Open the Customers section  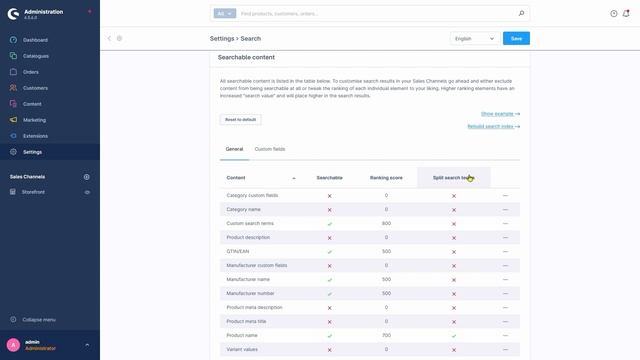(x=35, y=88)
